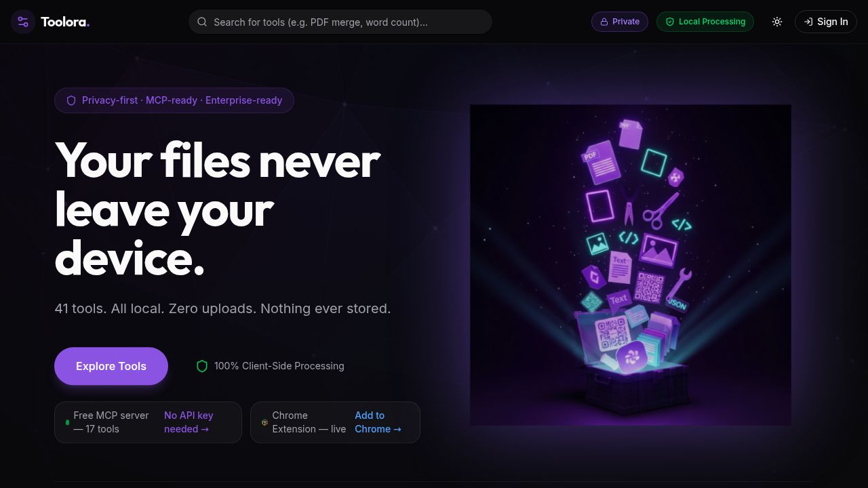Click the Sign In arrow icon
The height and width of the screenshot is (488, 868).
click(x=808, y=22)
